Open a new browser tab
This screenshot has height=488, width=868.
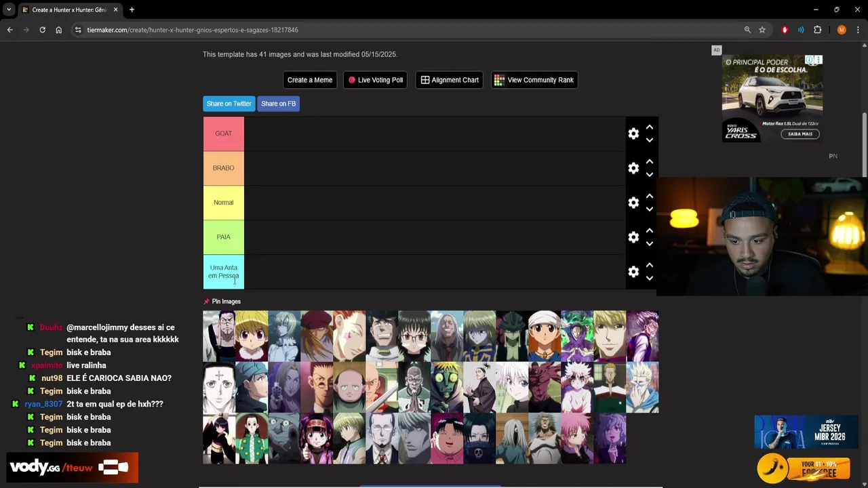[132, 9]
